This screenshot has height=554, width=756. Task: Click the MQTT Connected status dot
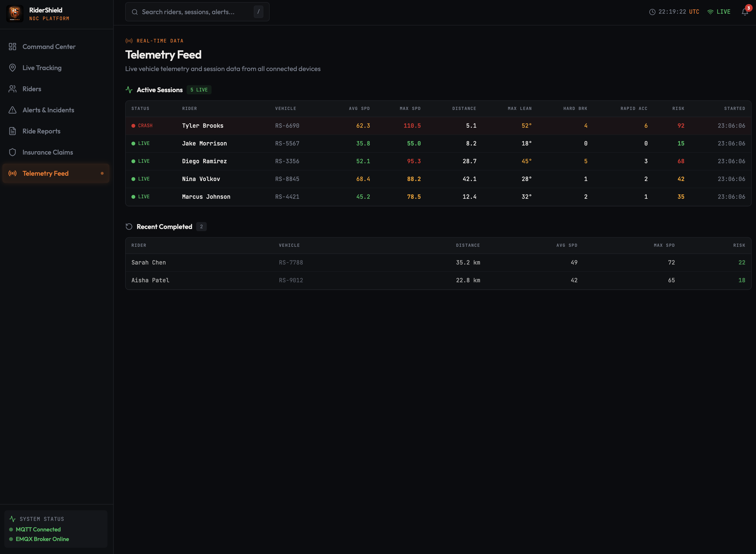(12, 529)
